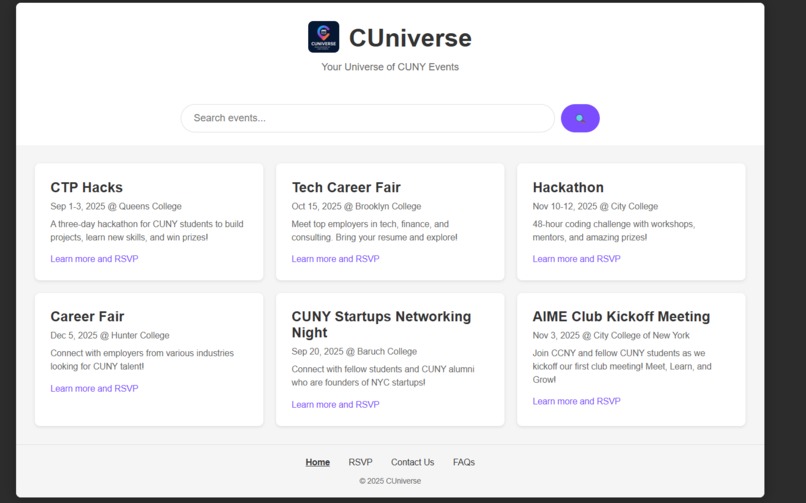
Task: Go to Home in footer navigation
Action: (318, 462)
